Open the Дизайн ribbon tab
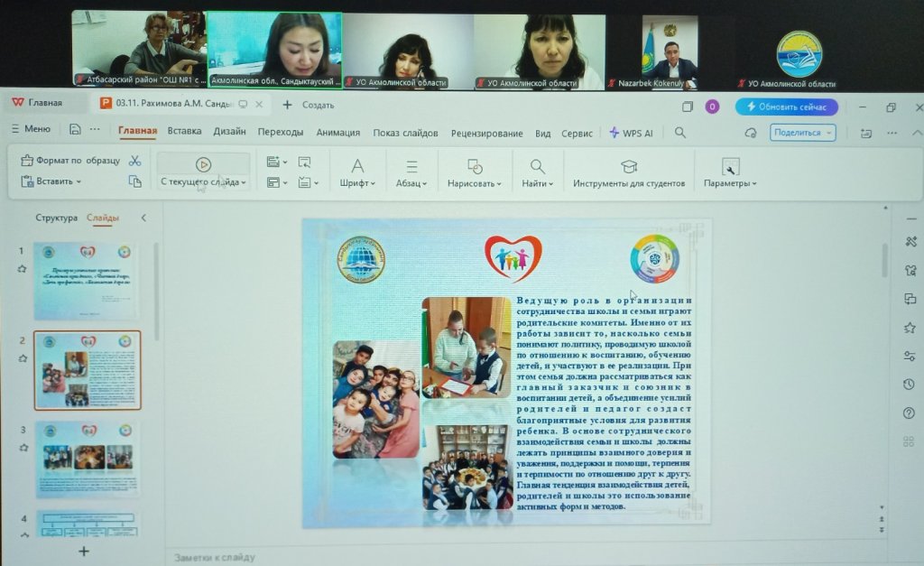This screenshot has height=566, width=924. click(x=229, y=131)
